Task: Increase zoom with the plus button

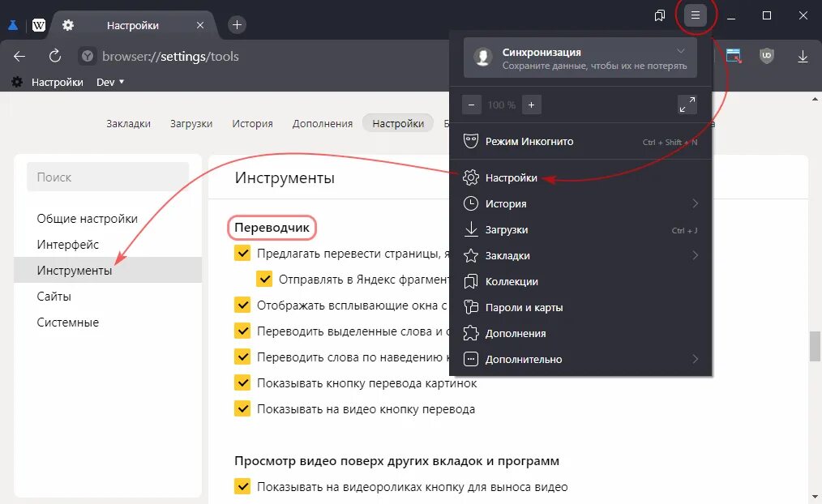Action: 531,105
